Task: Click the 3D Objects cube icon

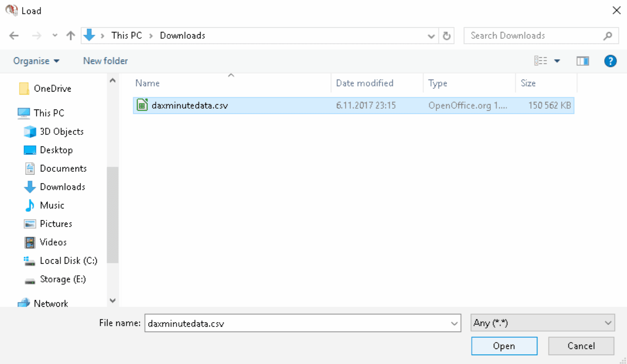Action: coord(30,132)
